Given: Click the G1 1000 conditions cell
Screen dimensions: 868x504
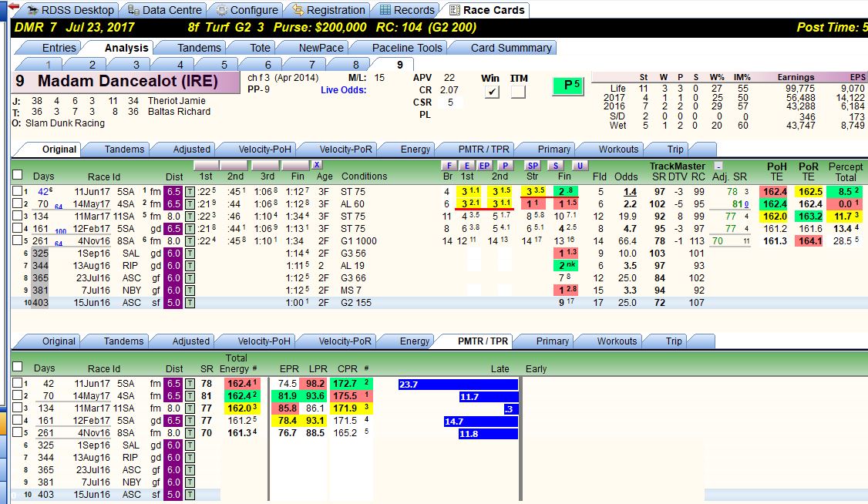Looking at the screenshot, I should [358, 241].
